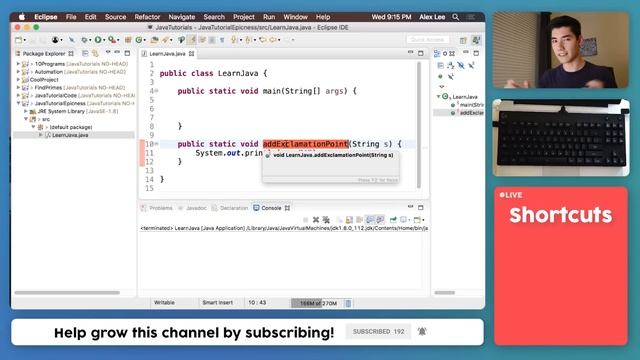Click the Pin Console icon
This screenshot has height=360, width=640.
coord(393,220)
